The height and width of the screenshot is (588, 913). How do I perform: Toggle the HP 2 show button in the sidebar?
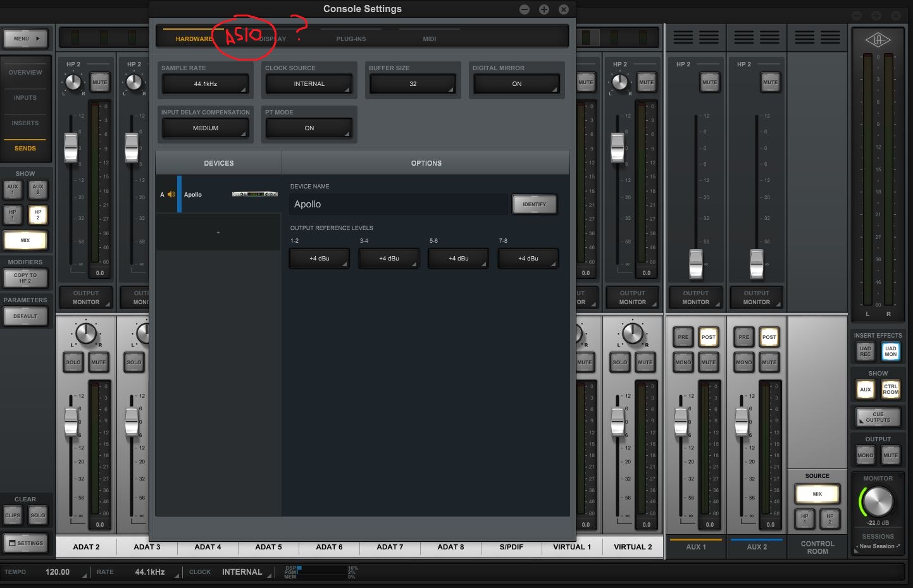(38, 215)
